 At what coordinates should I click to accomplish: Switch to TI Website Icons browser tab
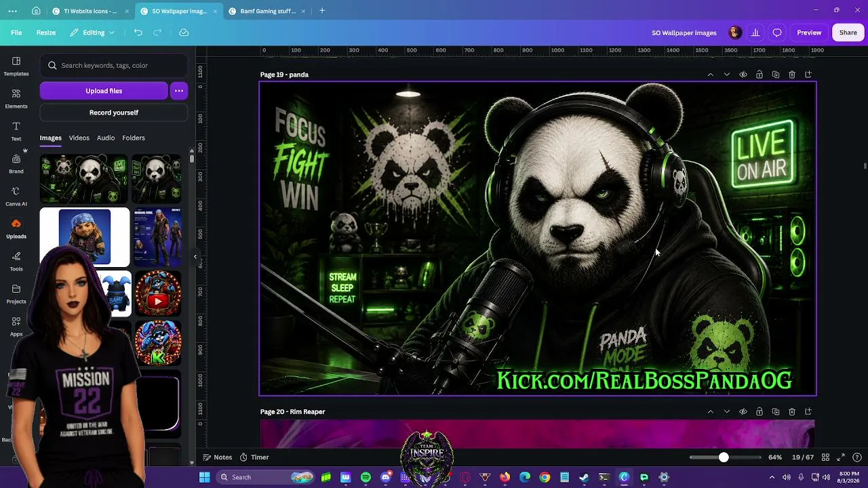89,11
